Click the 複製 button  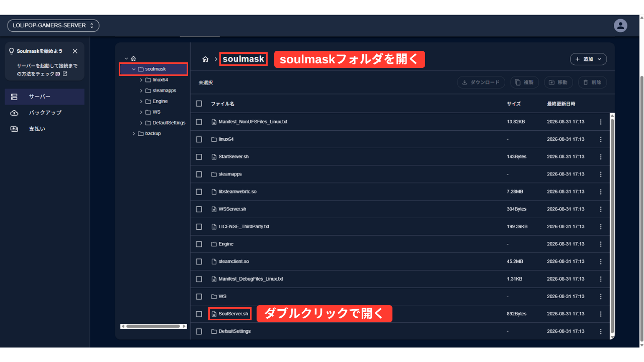525,82
